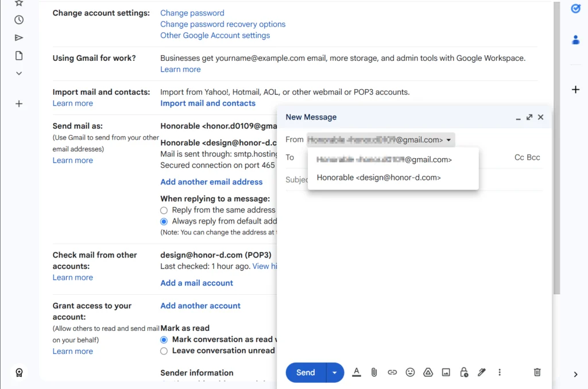The image size is (588, 389).
Task: Open Import mail and contacts link
Action: click(x=208, y=103)
